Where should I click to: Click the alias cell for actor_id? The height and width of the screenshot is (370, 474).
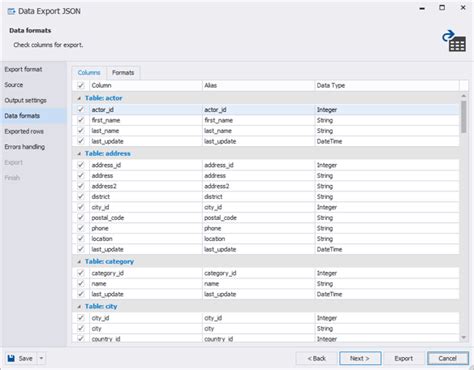258,110
